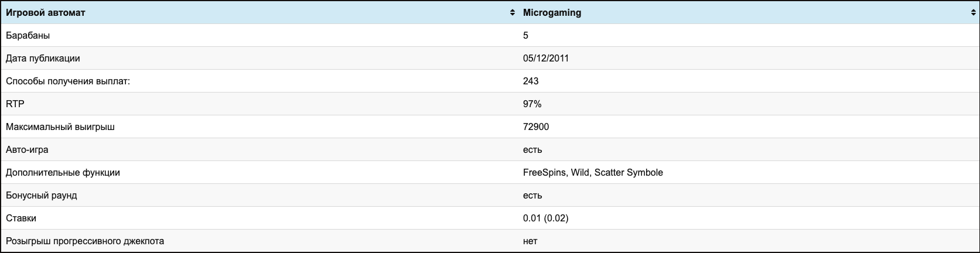The height and width of the screenshot is (253, 980).
Task: Click the date value 05/12/2011
Action: coord(545,58)
